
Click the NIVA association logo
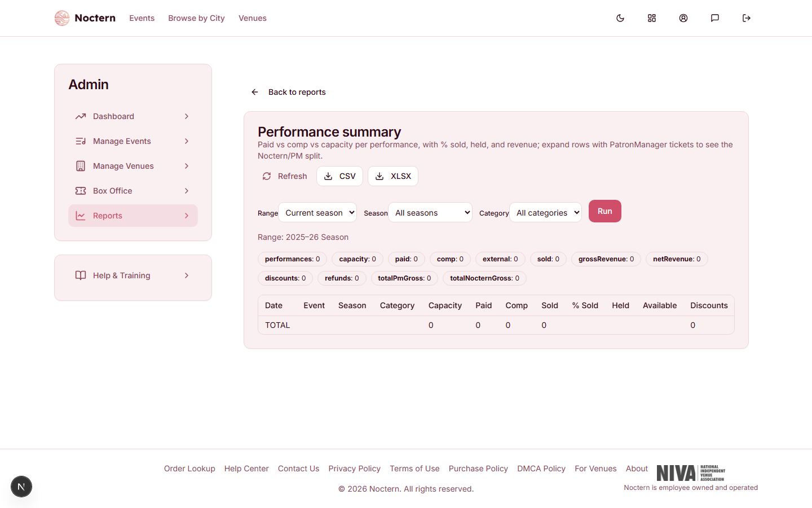(691, 473)
